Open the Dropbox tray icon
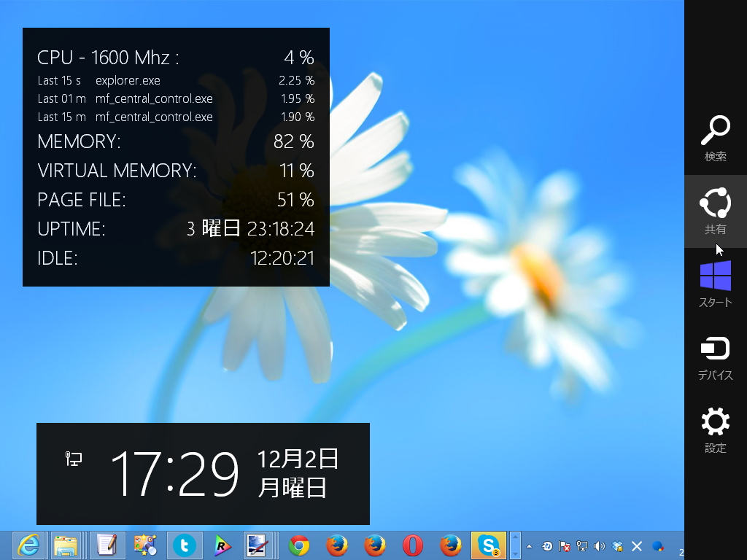Image resolution: width=747 pixels, height=560 pixels. click(617, 546)
